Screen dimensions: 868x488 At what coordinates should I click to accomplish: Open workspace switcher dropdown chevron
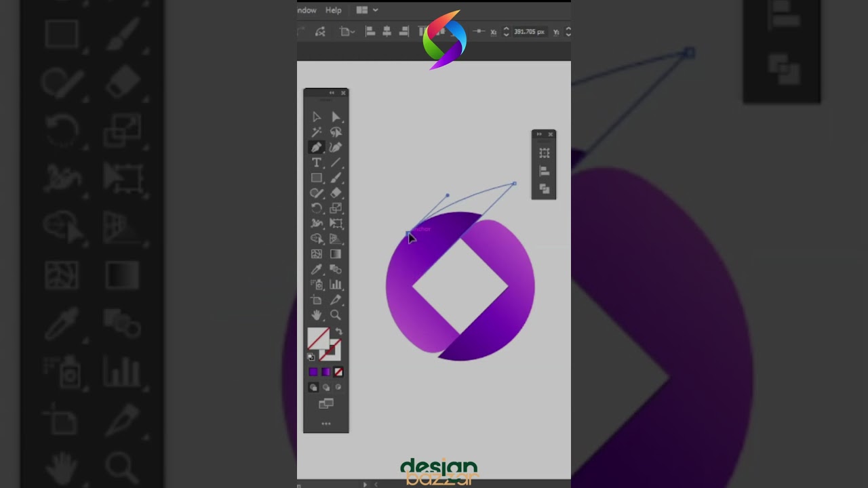(375, 10)
